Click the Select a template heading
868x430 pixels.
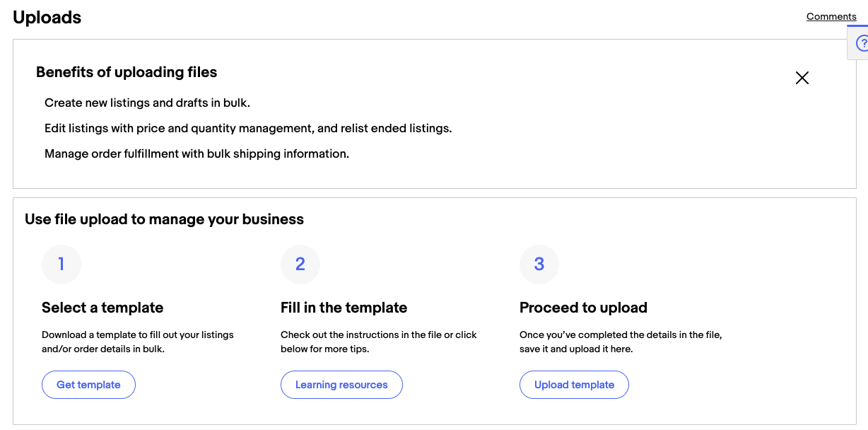click(102, 308)
